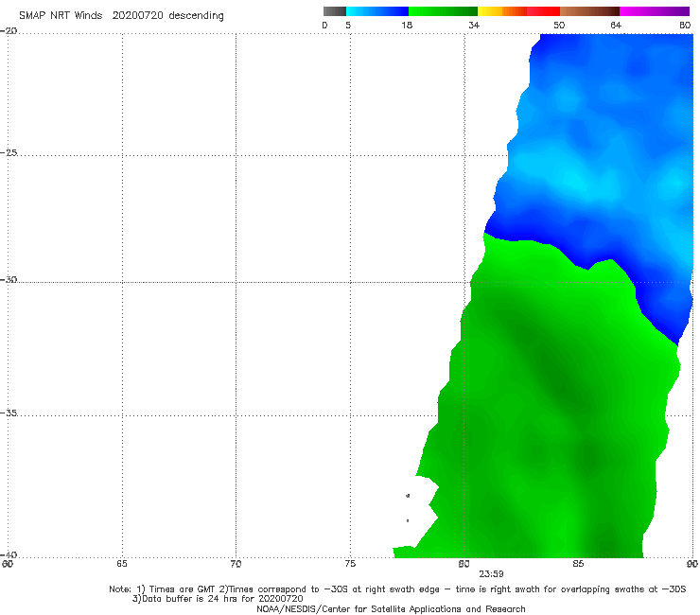Viewport: 700px width, 615px height.
Task: Click the cyan-to-blue segment of the colorbar
Action: click(377, 11)
